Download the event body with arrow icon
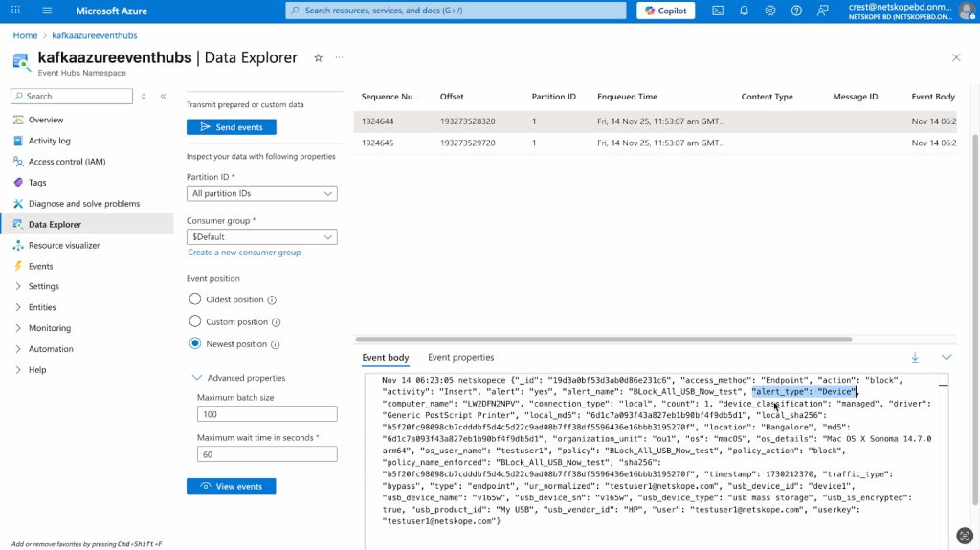 pos(915,358)
